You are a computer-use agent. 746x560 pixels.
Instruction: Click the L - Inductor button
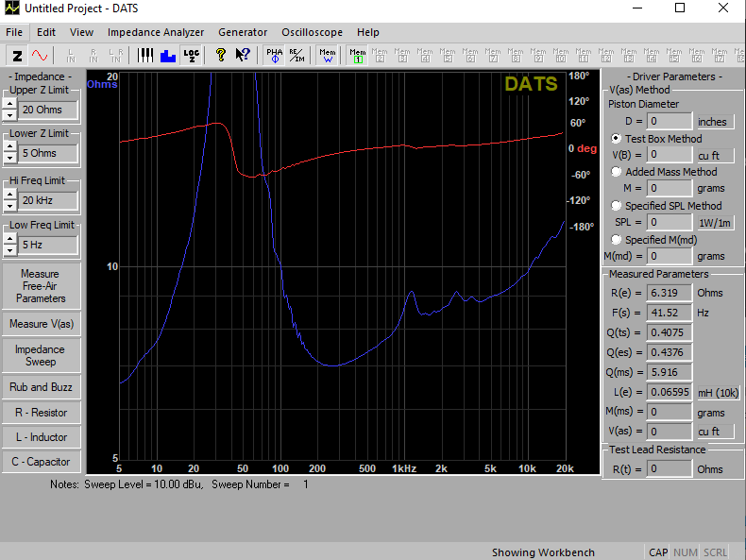[41, 437]
